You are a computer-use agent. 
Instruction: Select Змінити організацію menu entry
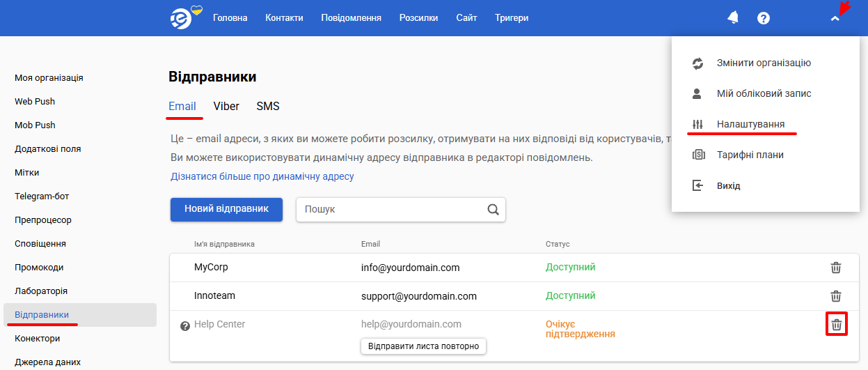pyautogui.click(x=764, y=63)
